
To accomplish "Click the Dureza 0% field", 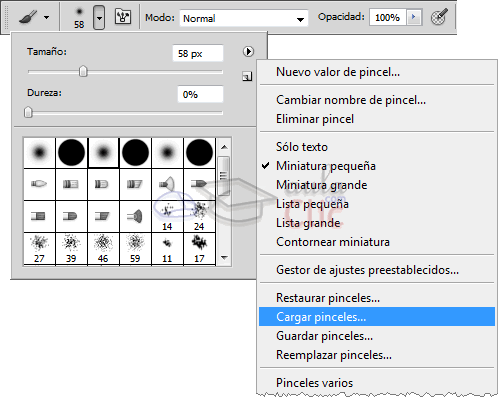I will (200, 94).
